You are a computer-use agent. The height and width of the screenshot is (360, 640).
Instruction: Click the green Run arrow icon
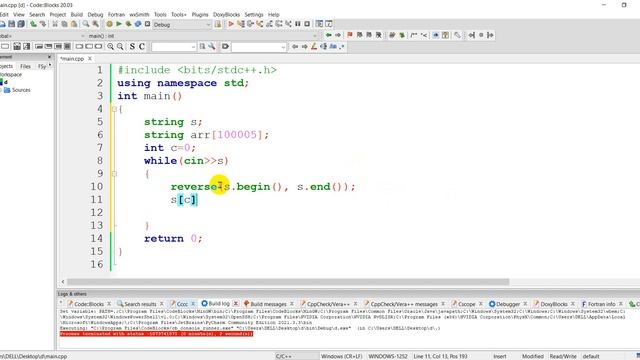[x=119, y=24]
